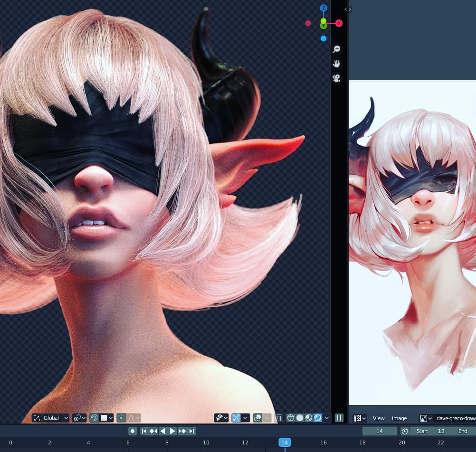Play the animation forward
Screen dimensions: 476x452
(x=172, y=431)
